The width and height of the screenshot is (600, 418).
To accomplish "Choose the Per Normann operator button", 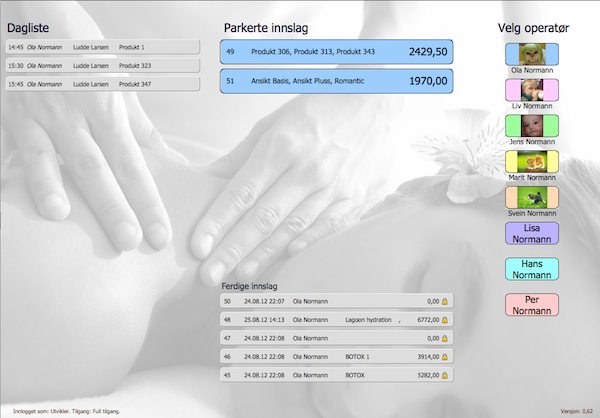I will 531,305.
